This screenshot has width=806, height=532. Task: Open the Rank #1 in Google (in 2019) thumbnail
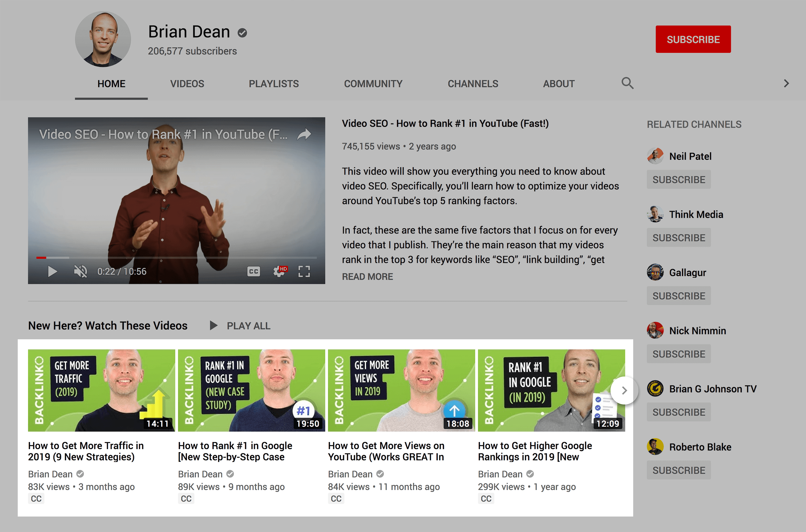(x=552, y=391)
